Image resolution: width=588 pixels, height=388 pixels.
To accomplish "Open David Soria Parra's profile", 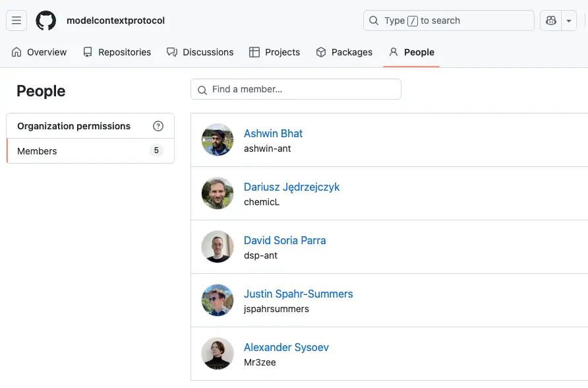I will [x=285, y=240].
